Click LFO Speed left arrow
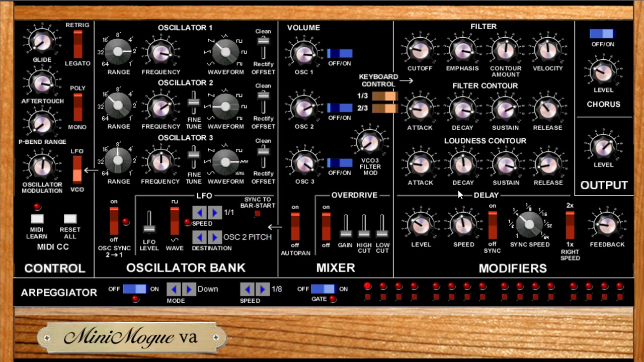The width and height of the screenshot is (644, 362). coord(200,213)
